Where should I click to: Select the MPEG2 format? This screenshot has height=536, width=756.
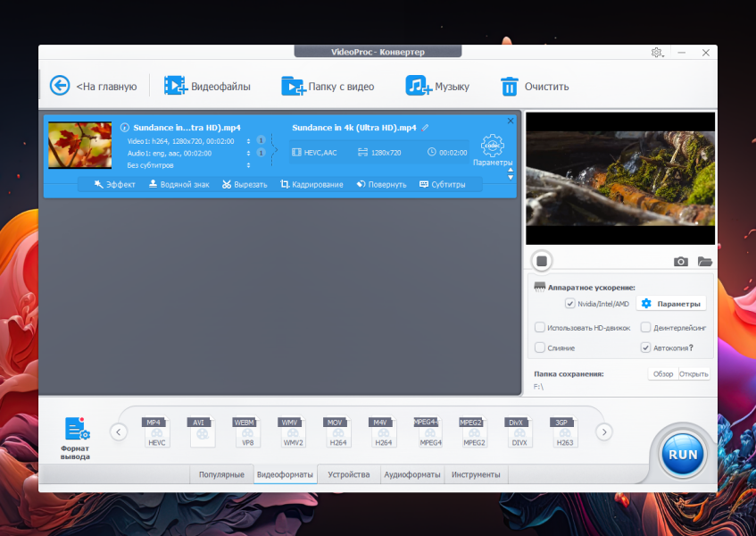click(473, 431)
